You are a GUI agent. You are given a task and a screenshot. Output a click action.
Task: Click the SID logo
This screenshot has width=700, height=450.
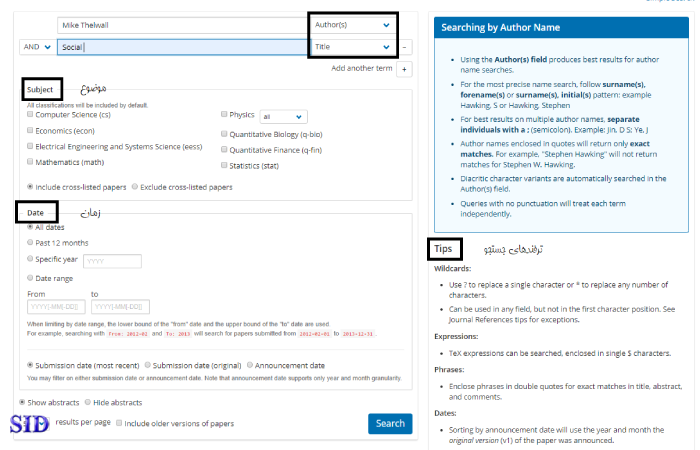pos(29,423)
